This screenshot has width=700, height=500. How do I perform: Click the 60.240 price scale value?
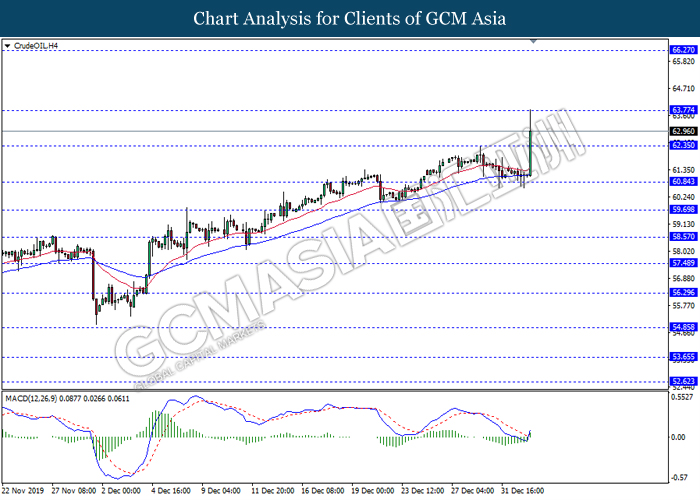coord(683,197)
